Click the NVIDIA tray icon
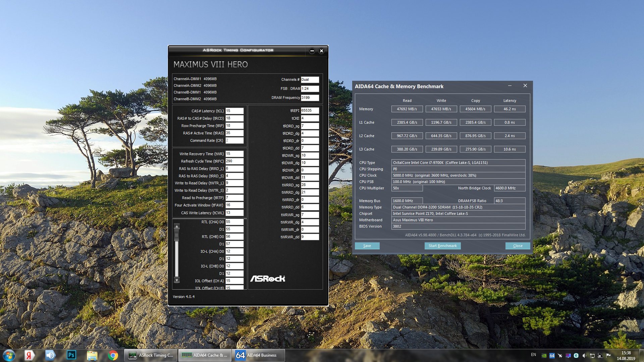Screen dimensions: 644x362 pos(544,356)
